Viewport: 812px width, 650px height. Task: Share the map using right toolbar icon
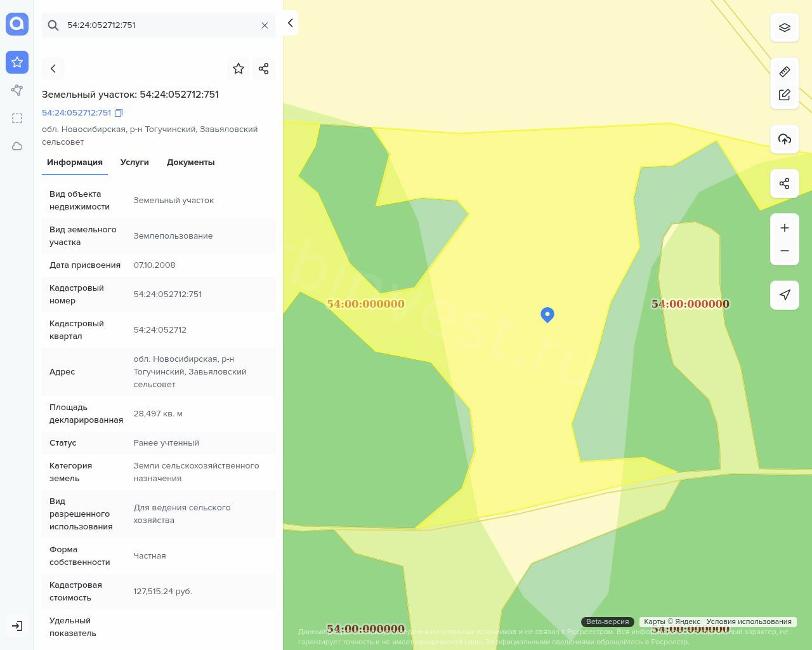784,183
